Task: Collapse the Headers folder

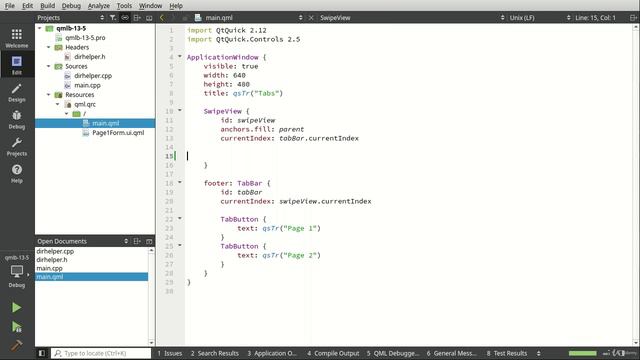Action: 49,47
